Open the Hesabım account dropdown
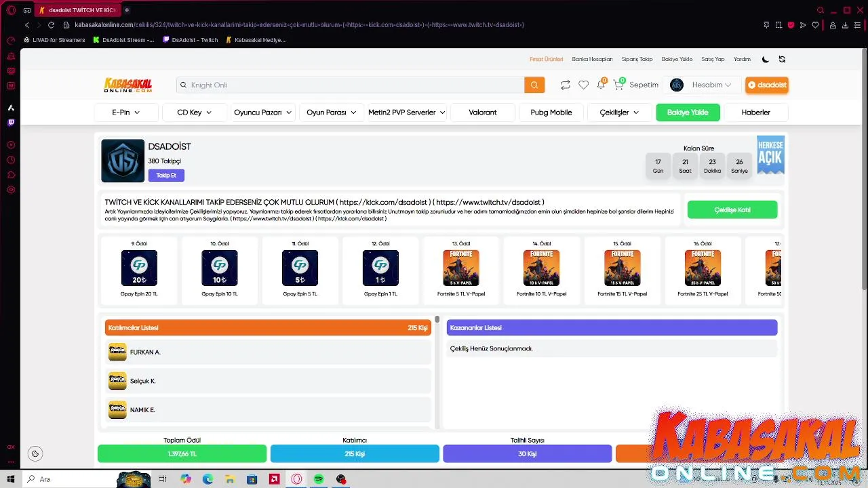Screen dimensions: 868x488 click(x=704, y=85)
